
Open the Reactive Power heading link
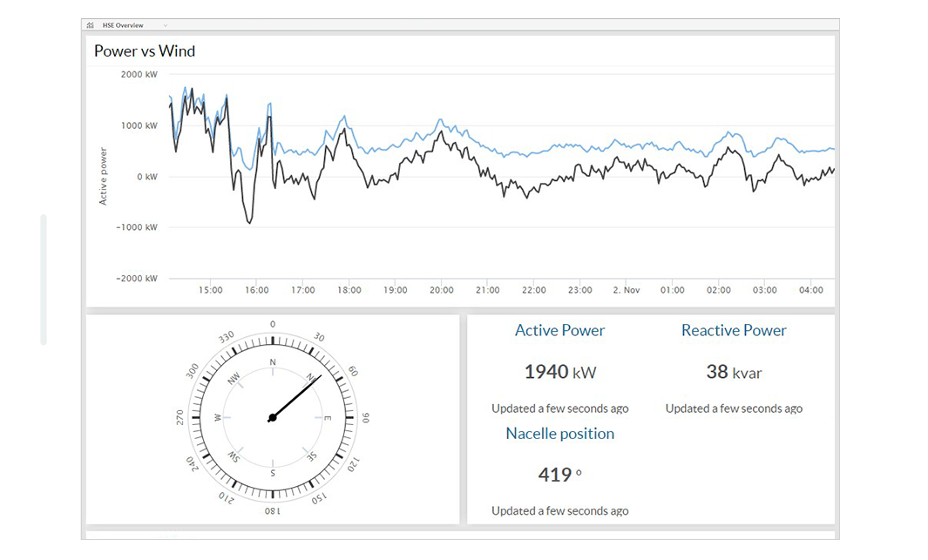coord(734,330)
